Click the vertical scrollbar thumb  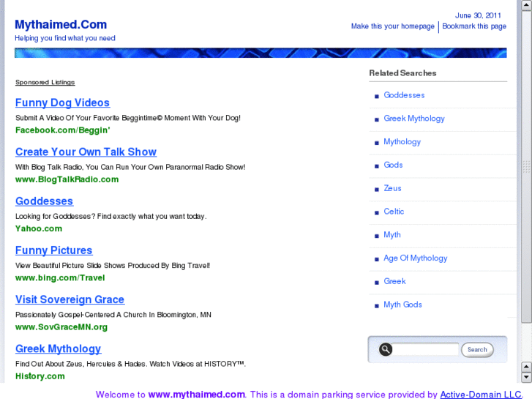click(526, 166)
